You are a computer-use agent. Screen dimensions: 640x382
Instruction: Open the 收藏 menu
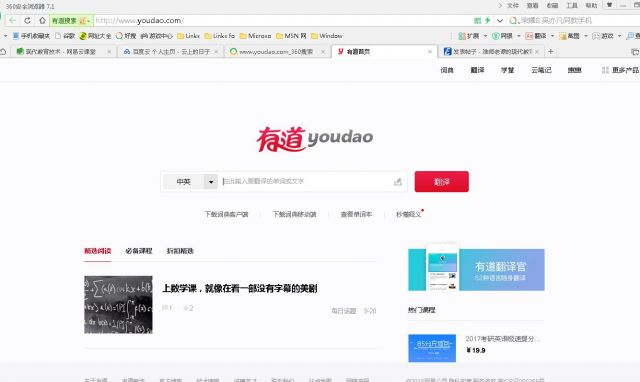tap(552, 5)
